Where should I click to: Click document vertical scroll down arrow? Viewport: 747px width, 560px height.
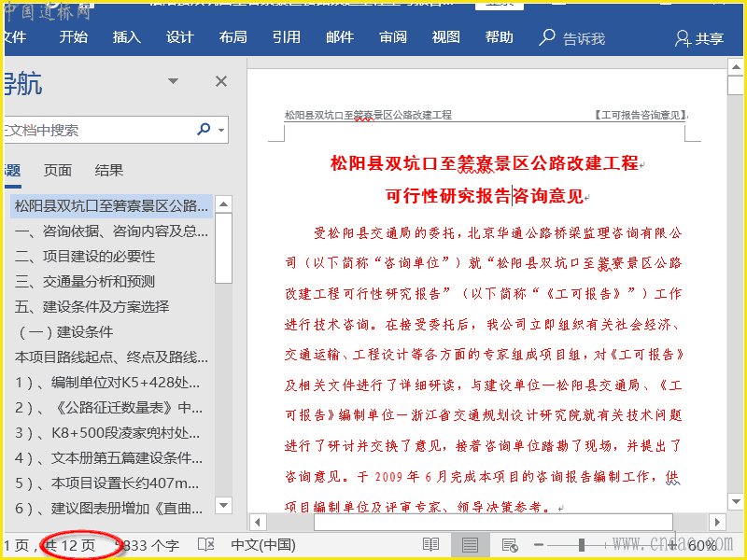(736, 501)
